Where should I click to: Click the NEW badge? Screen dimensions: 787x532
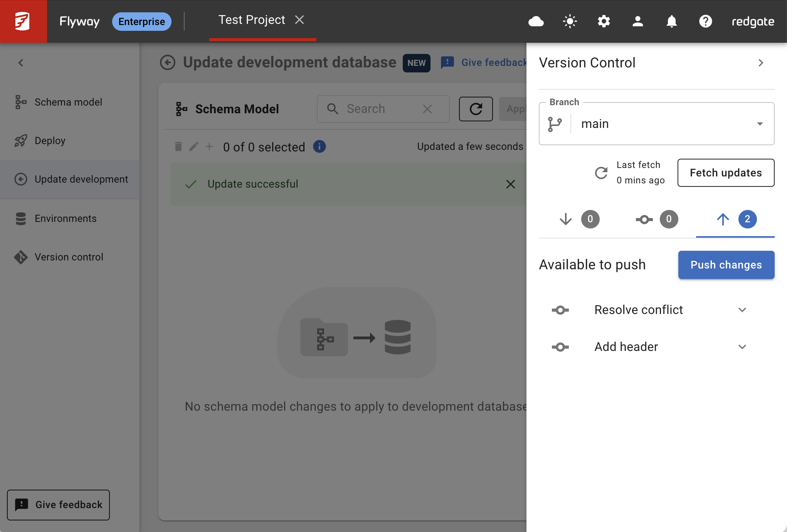coord(416,63)
